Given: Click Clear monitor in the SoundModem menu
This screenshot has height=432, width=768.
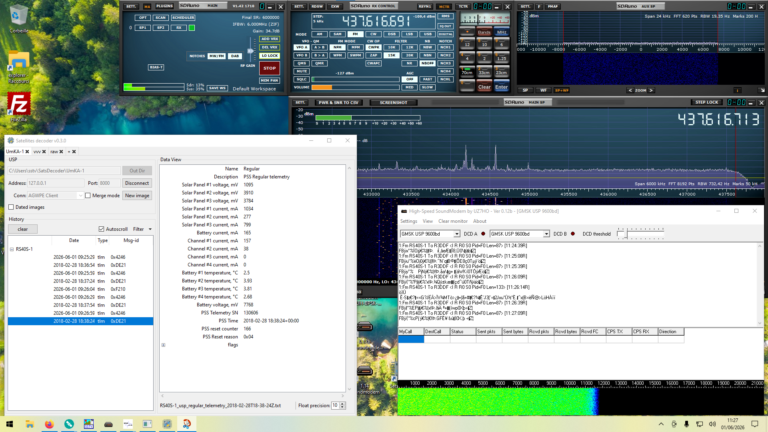Looking at the screenshot, I should (453, 221).
